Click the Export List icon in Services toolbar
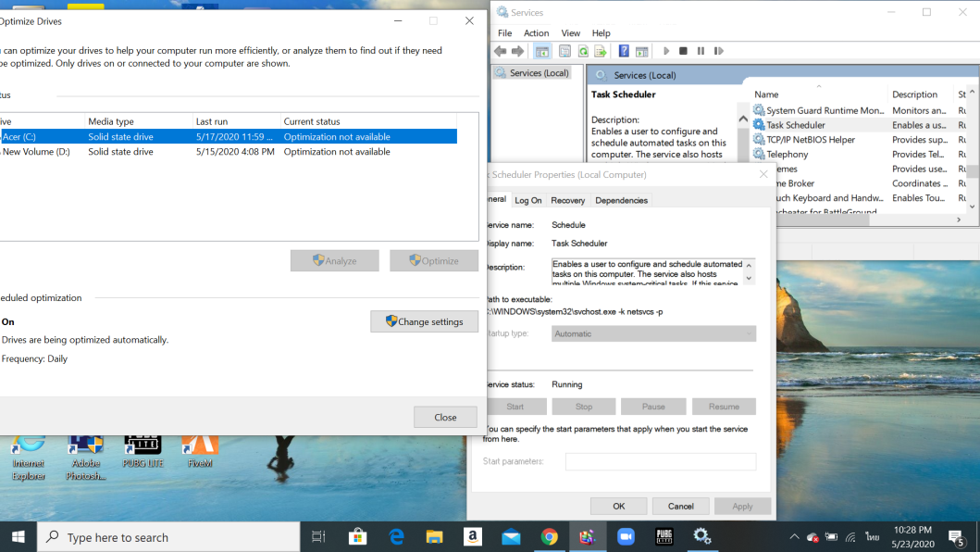 click(x=601, y=51)
